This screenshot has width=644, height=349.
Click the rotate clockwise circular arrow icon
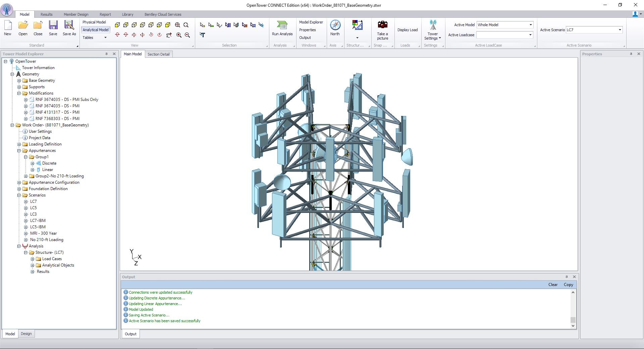(159, 35)
